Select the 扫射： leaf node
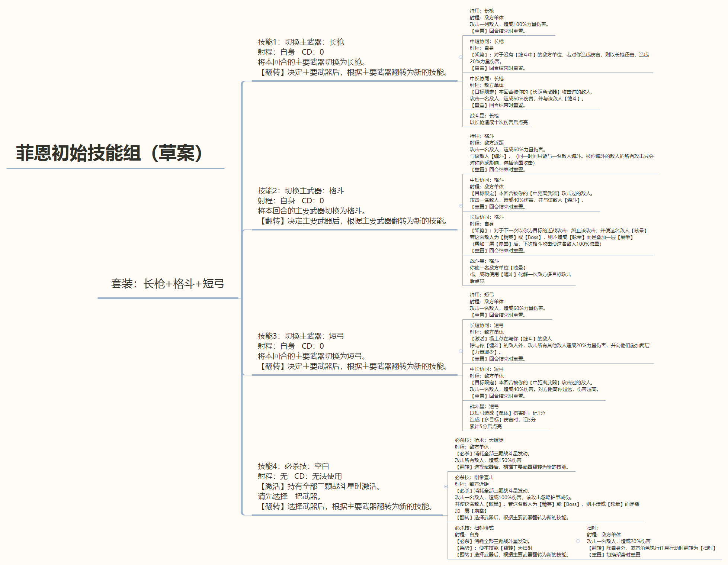The image size is (728, 565). click(651, 541)
